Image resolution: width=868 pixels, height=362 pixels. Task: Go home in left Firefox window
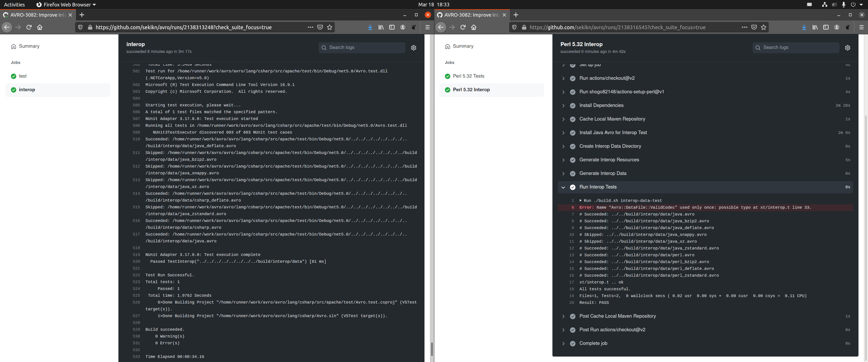click(x=40, y=27)
